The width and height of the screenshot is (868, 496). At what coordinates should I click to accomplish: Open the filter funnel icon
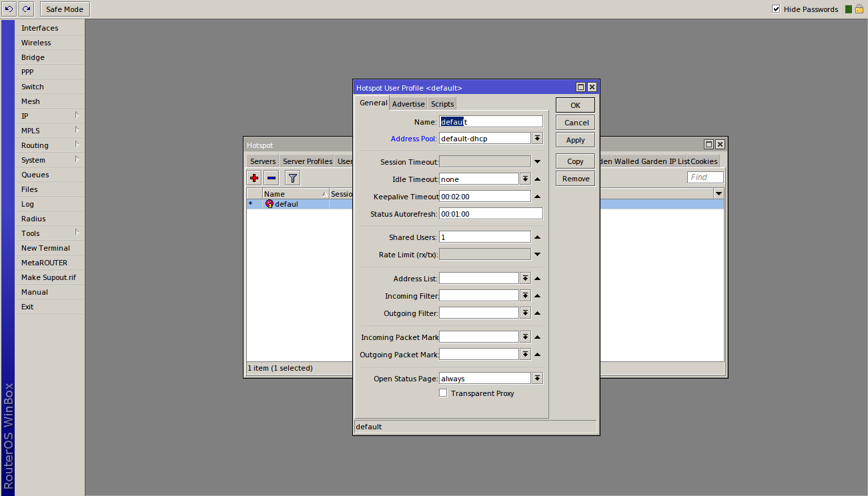[293, 178]
